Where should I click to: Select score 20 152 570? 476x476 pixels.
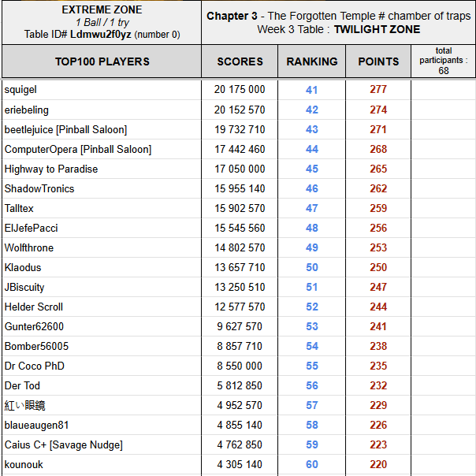click(x=240, y=110)
